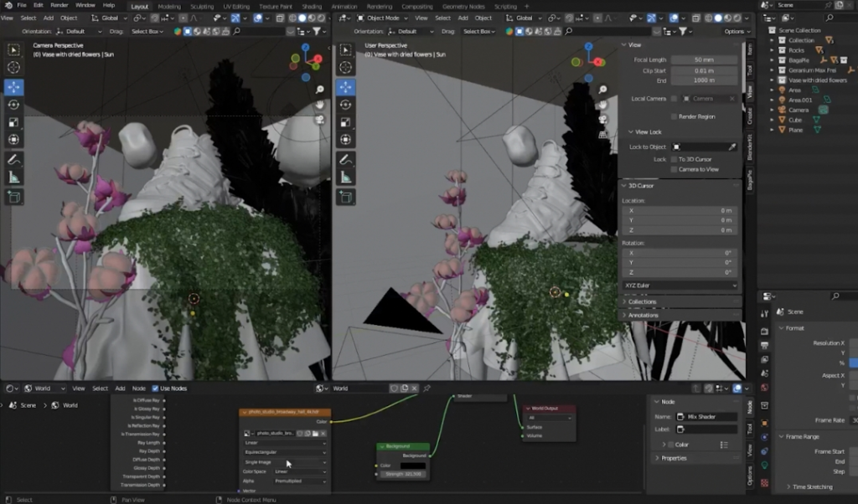
Task: Select the Annotate tool in left viewport
Action: (x=13, y=160)
